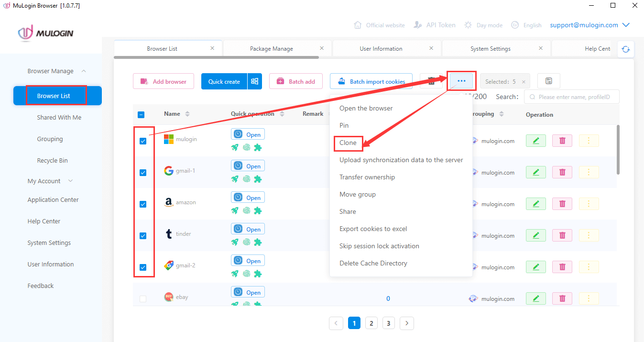
Task: Delete the ebay profile with the pink trash icon
Action: 562,298
